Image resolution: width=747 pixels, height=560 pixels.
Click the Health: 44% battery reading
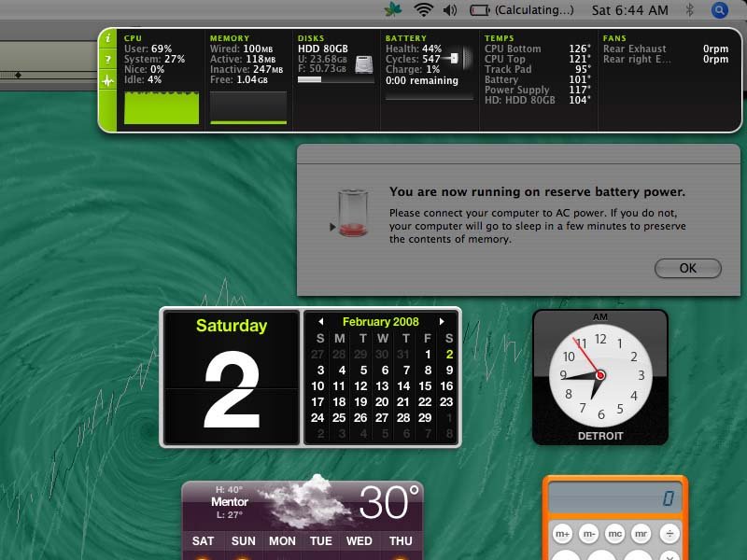click(x=414, y=49)
